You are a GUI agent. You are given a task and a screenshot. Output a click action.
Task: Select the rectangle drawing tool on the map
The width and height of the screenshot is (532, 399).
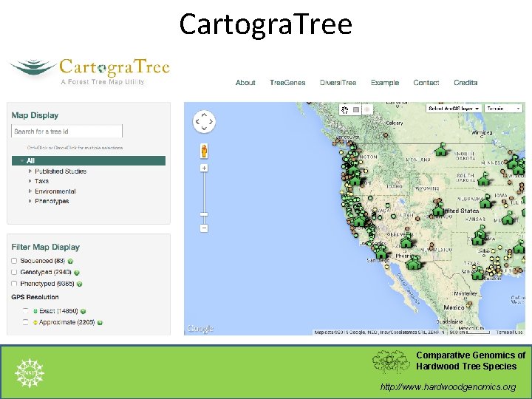(x=356, y=109)
